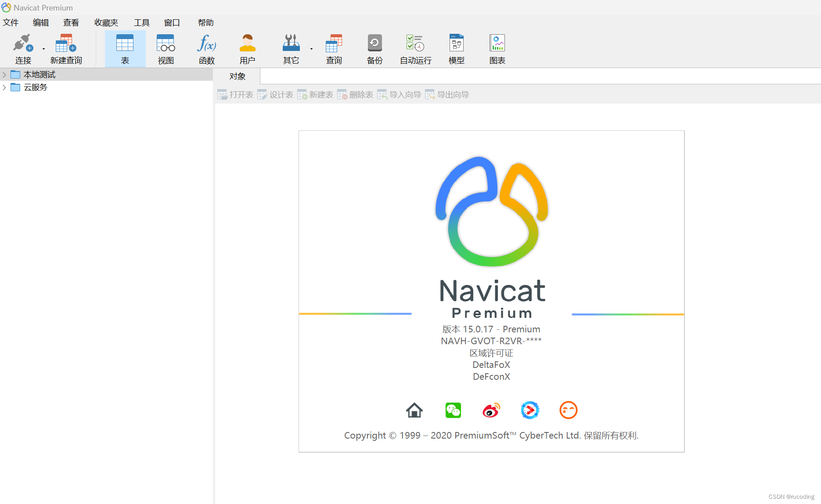The width and height of the screenshot is (821, 504).
Task: Click the DeFconX organization text
Action: point(491,376)
